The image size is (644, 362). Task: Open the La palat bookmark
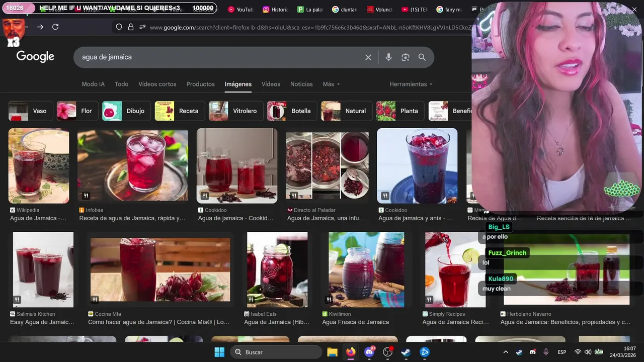coord(310,9)
